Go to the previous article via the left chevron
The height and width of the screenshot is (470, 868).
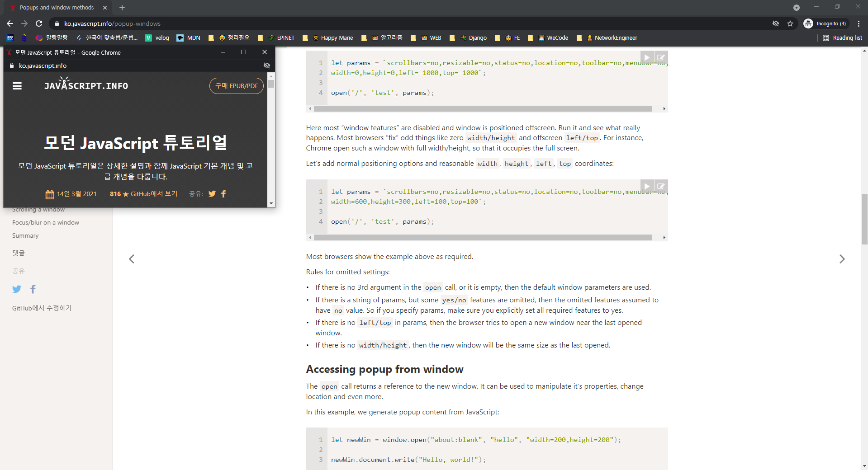[131, 259]
